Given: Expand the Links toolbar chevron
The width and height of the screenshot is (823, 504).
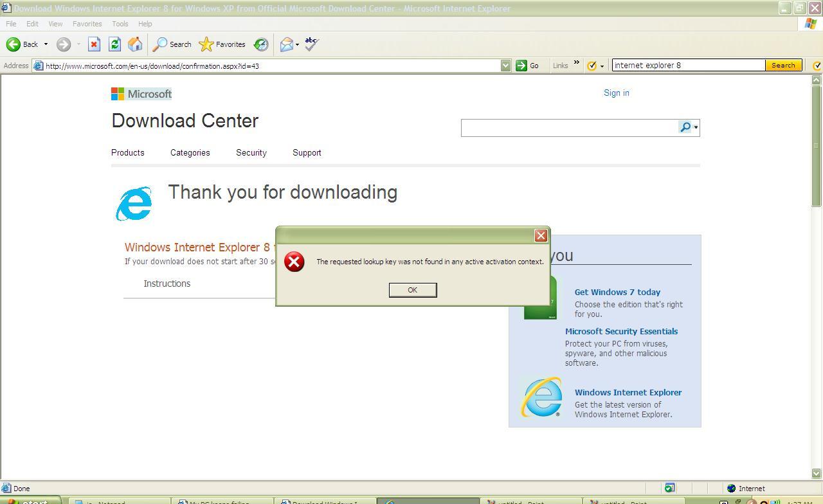Looking at the screenshot, I should 576,63.
